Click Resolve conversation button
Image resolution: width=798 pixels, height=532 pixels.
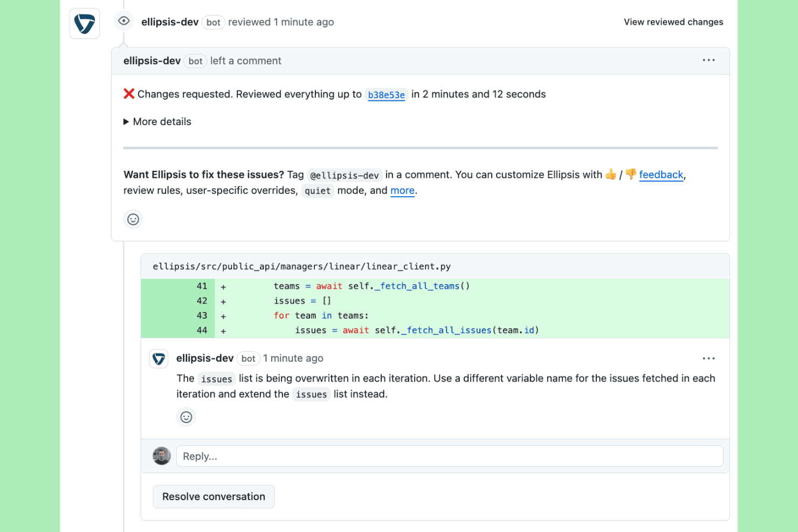coord(214,496)
